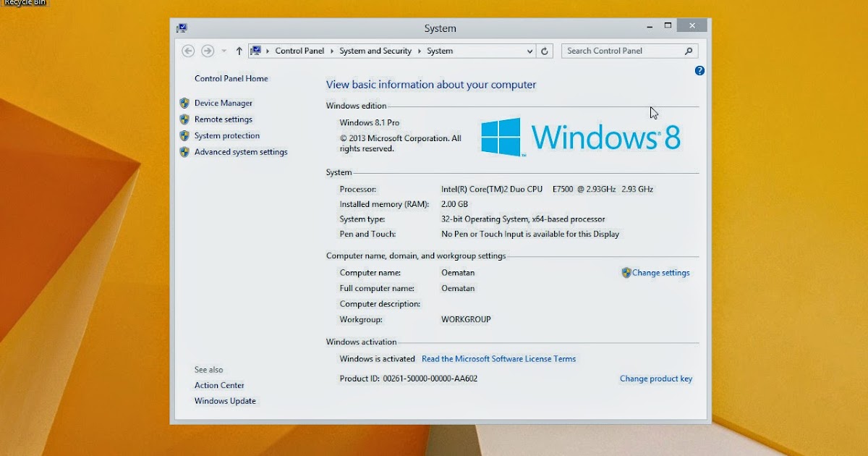Open Windows Update

coord(225,401)
